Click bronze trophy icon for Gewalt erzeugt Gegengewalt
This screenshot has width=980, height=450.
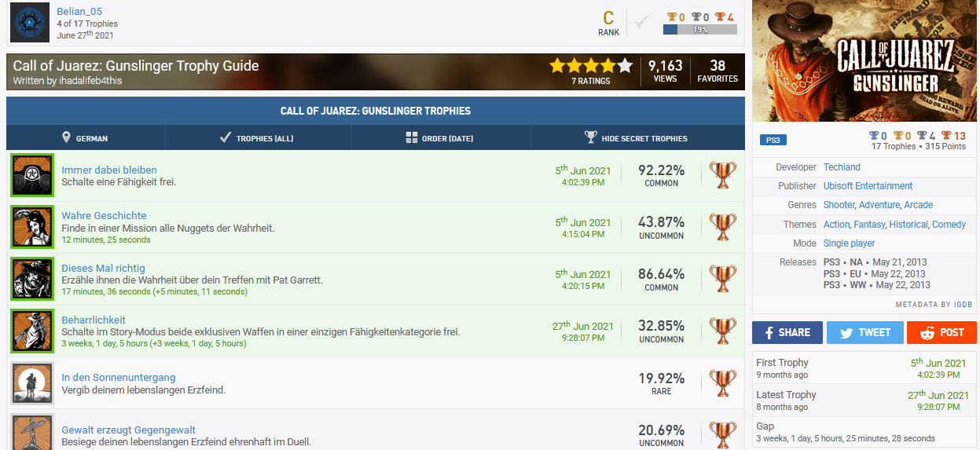coord(723,434)
